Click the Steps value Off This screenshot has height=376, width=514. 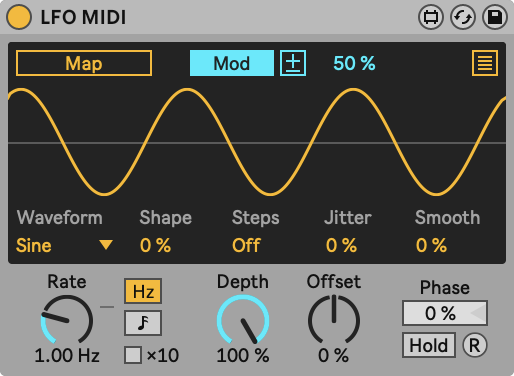246,246
